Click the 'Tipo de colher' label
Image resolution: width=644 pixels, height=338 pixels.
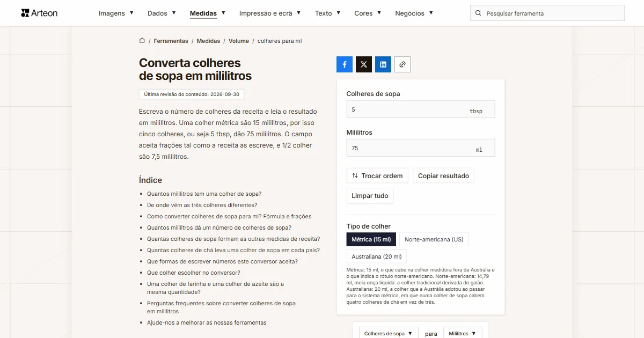[369, 226]
